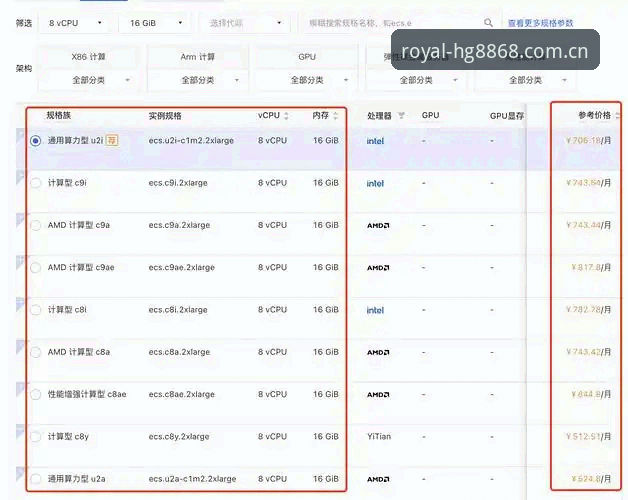
Task: Click the intel logo in the c9i row
Action: click(375, 183)
